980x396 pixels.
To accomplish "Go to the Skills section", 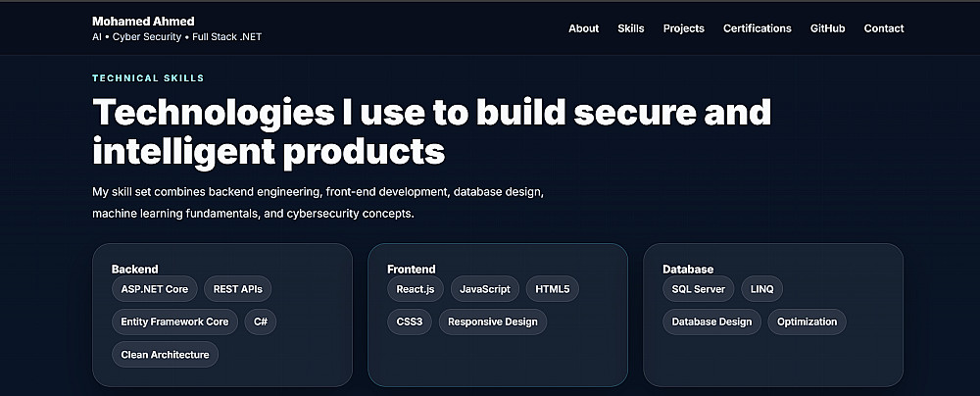I will point(631,28).
